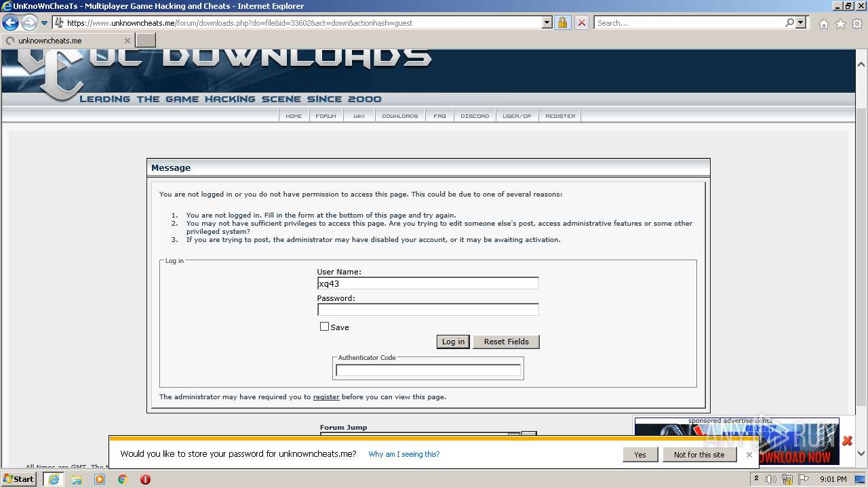
Task: Open the security lock icon report
Action: tap(562, 22)
